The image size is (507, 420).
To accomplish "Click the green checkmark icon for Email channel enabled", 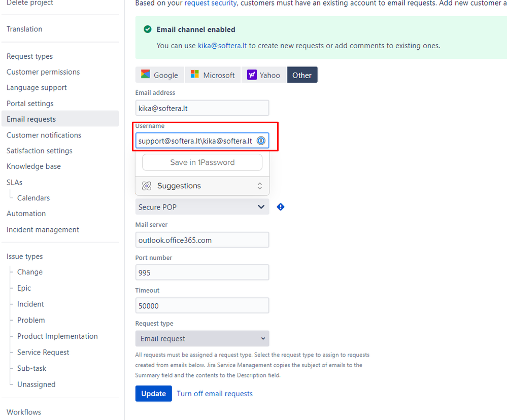I will (148, 29).
